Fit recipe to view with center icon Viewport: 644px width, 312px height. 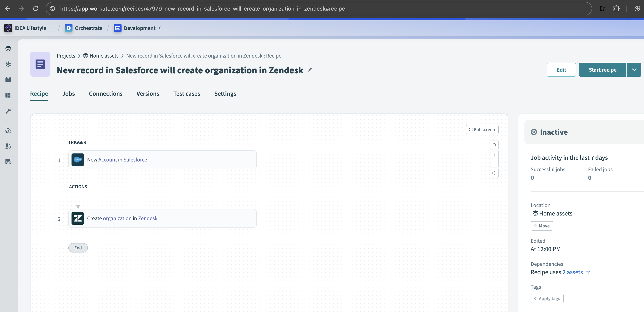point(494,173)
